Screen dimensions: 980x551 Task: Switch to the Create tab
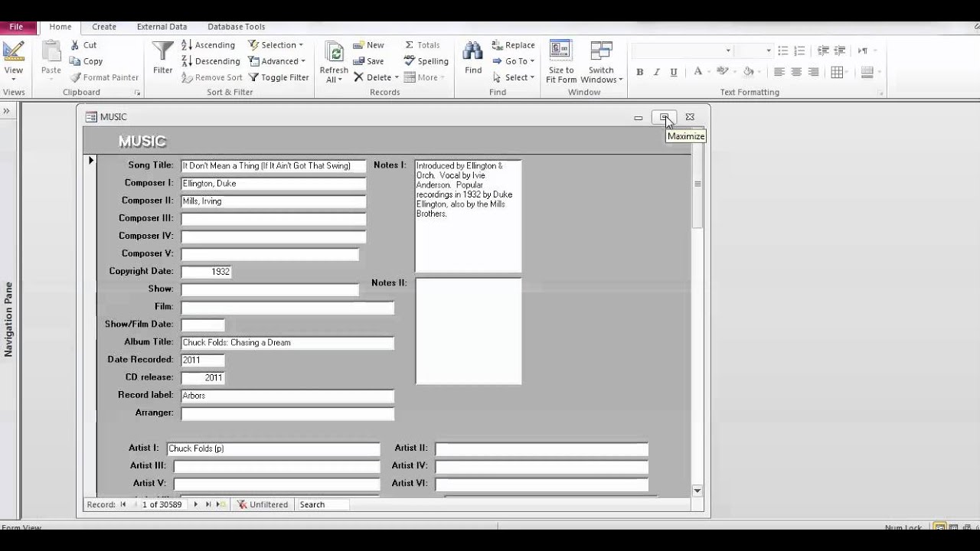(104, 27)
